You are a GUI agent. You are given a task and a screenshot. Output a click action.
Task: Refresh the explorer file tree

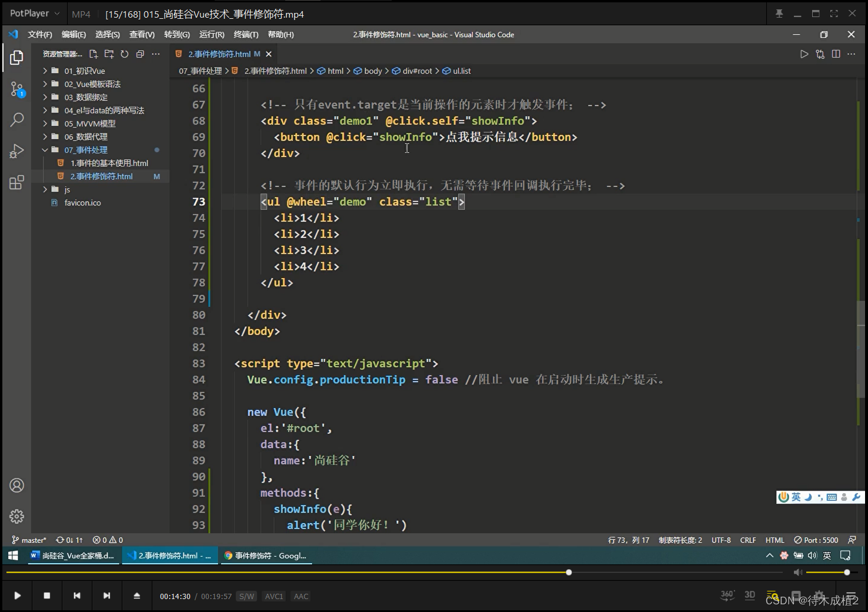125,54
